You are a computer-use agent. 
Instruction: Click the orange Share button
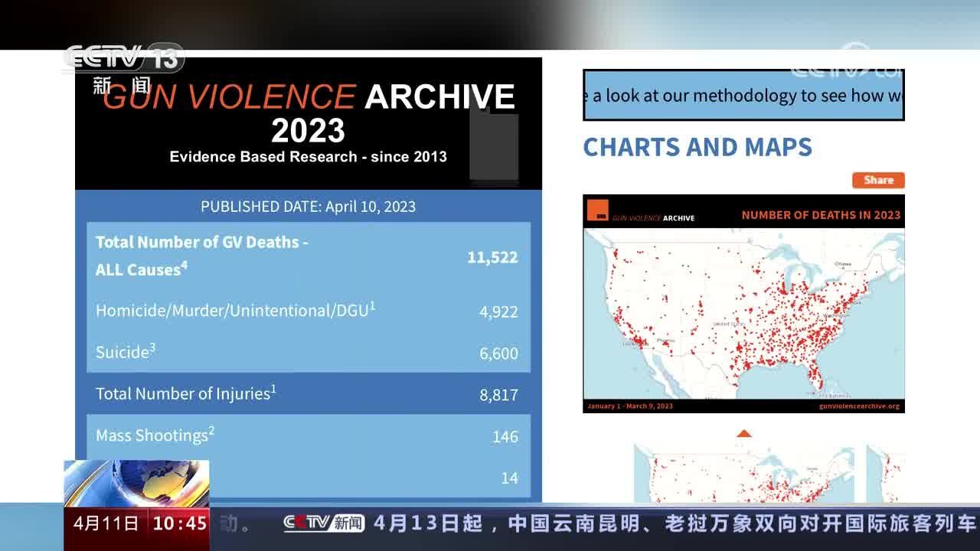click(x=878, y=181)
